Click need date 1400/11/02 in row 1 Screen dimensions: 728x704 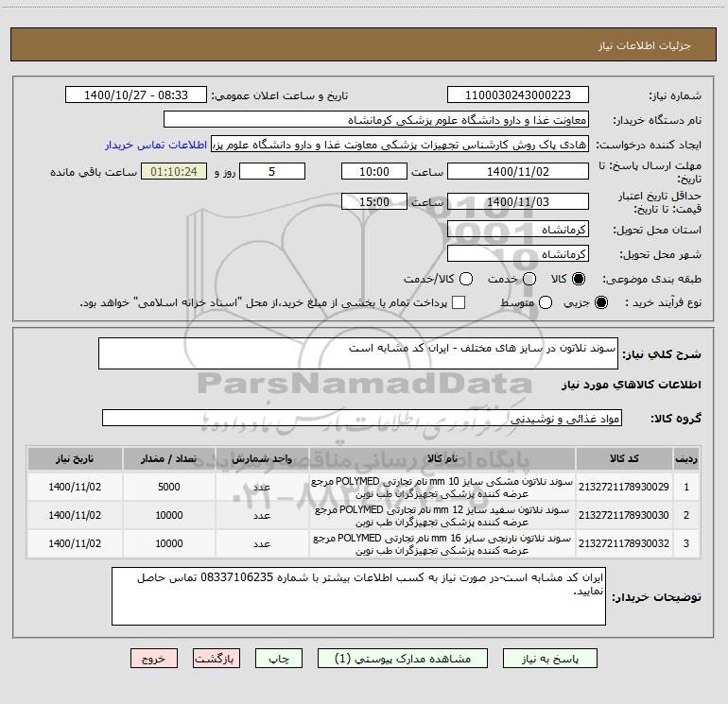[x=75, y=487]
